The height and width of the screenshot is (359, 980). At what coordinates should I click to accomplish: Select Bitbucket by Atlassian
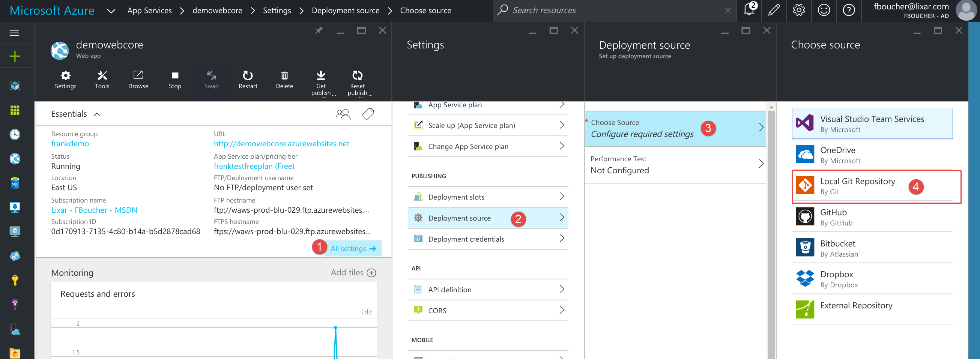[872, 248]
